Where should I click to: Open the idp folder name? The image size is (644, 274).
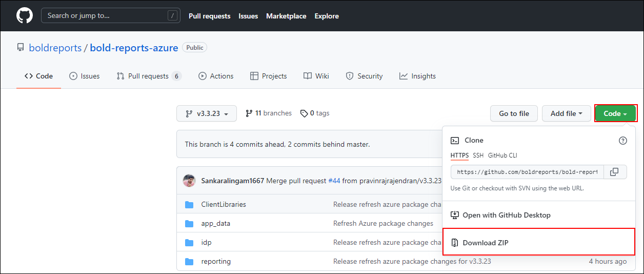[206, 242]
